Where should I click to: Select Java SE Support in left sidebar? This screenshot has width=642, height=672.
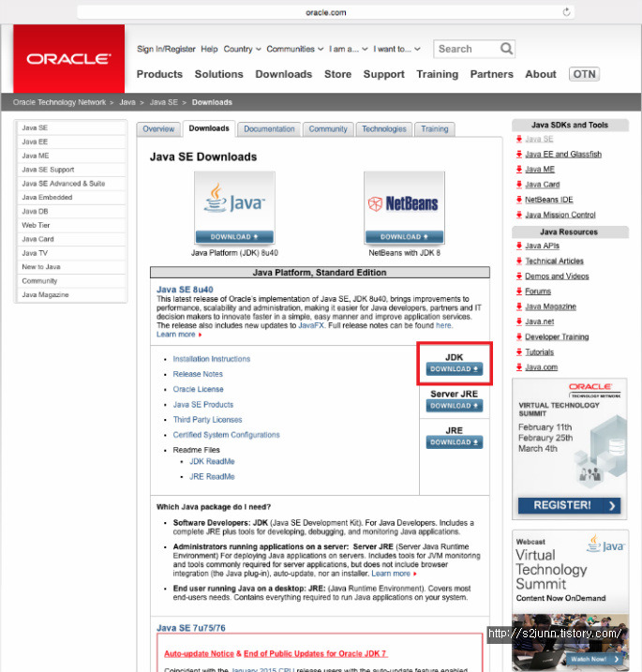pyautogui.click(x=70, y=170)
